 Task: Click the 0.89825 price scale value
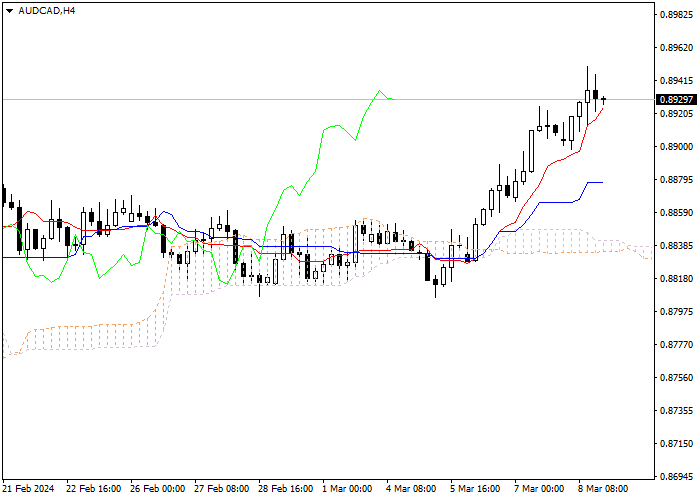(676, 15)
